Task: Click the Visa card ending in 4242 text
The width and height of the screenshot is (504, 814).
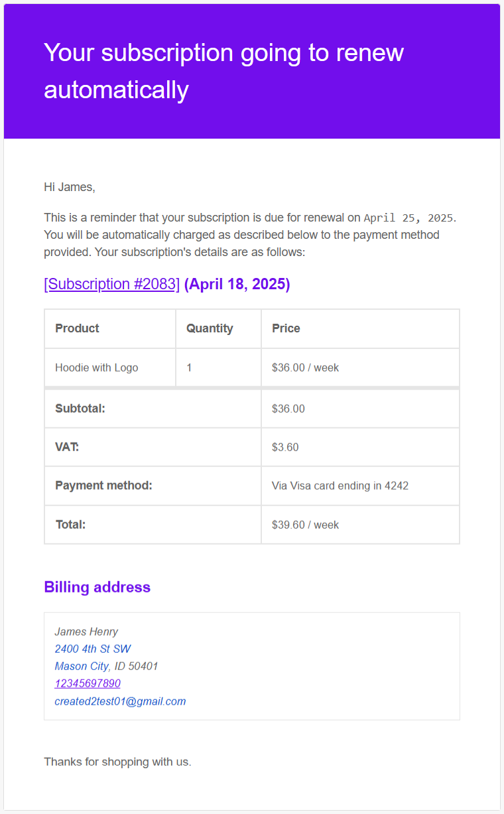Action: [340, 486]
